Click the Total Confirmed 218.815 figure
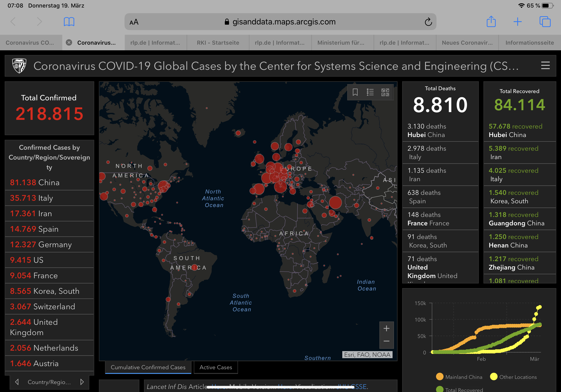The height and width of the screenshot is (392, 561). (x=49, y=114)
